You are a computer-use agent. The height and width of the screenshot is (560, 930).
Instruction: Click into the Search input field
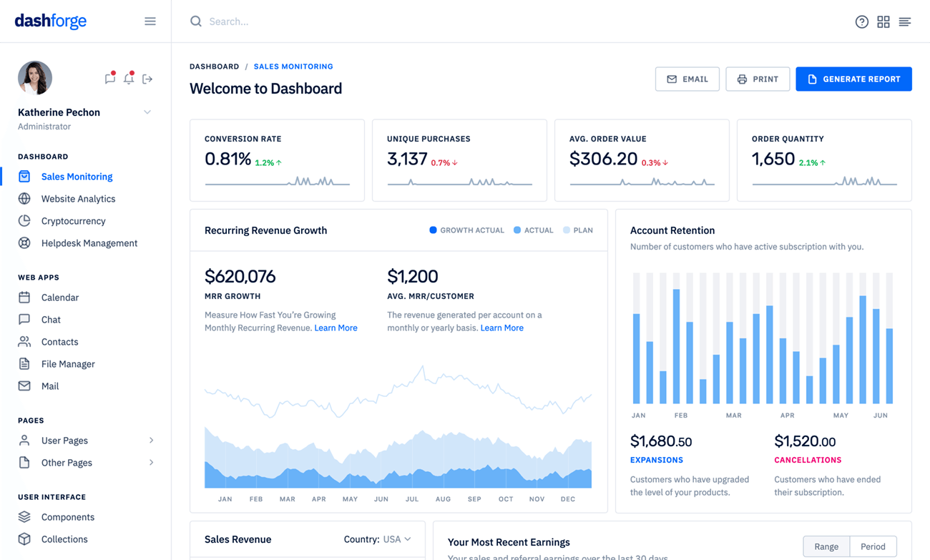pyautogui.click(x=429, y=21)
